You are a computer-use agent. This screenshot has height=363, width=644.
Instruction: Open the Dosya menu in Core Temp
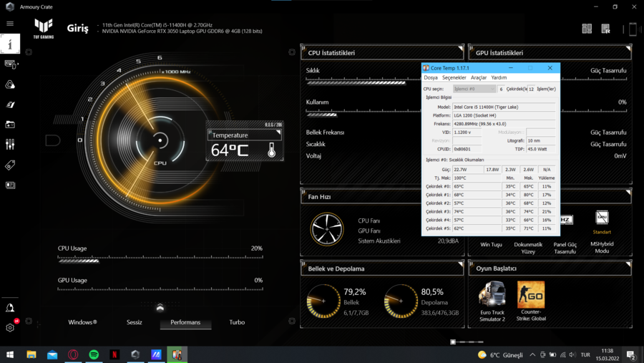tap(431, 77)
